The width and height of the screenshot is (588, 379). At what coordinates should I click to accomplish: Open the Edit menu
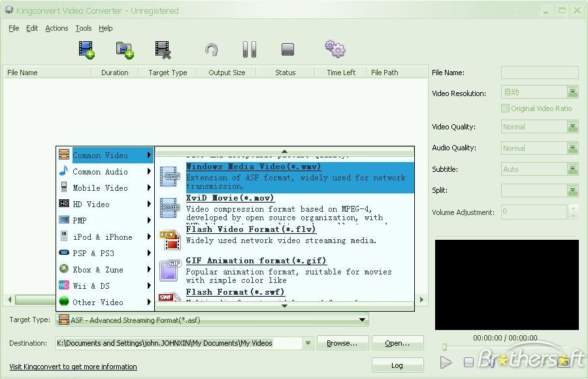[32, 28]
